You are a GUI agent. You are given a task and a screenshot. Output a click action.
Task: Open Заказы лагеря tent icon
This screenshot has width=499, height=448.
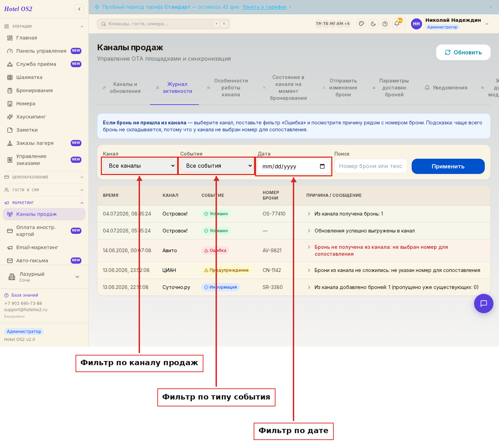pos(10,143)
